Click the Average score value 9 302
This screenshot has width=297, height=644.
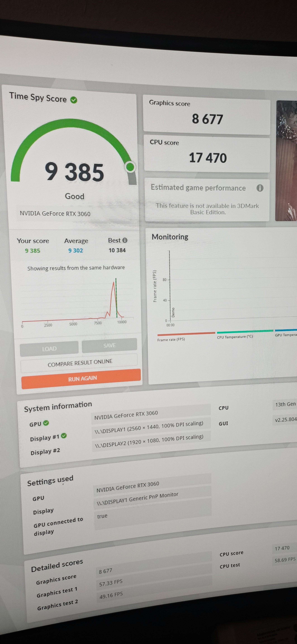tap(75, 250)
